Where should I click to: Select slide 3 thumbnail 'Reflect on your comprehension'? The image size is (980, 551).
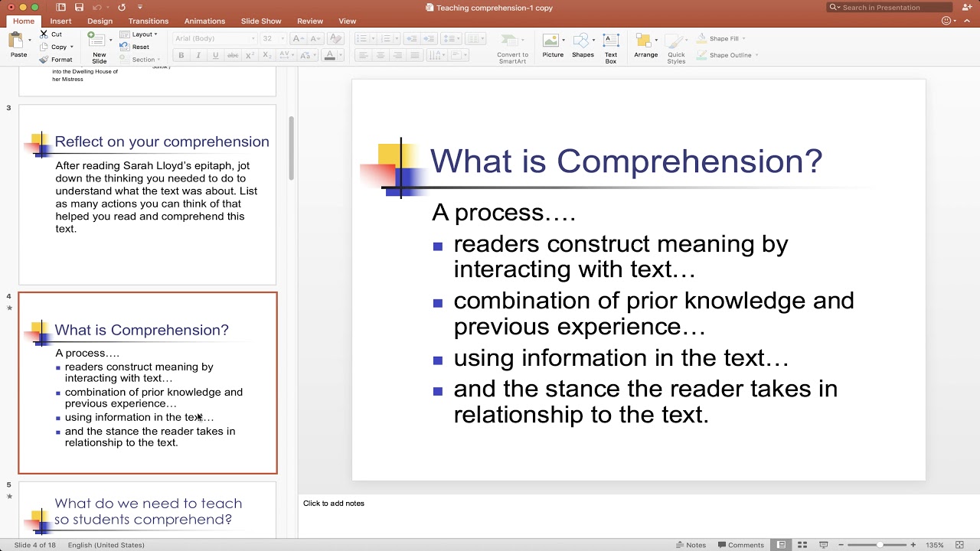[x=147, y=195]
